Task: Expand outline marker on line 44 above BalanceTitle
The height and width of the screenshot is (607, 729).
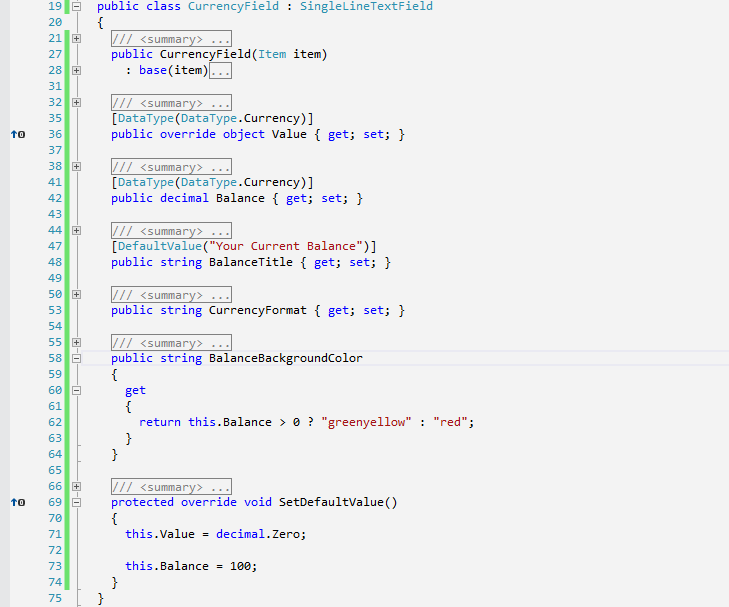Action: tap(77, 230)
